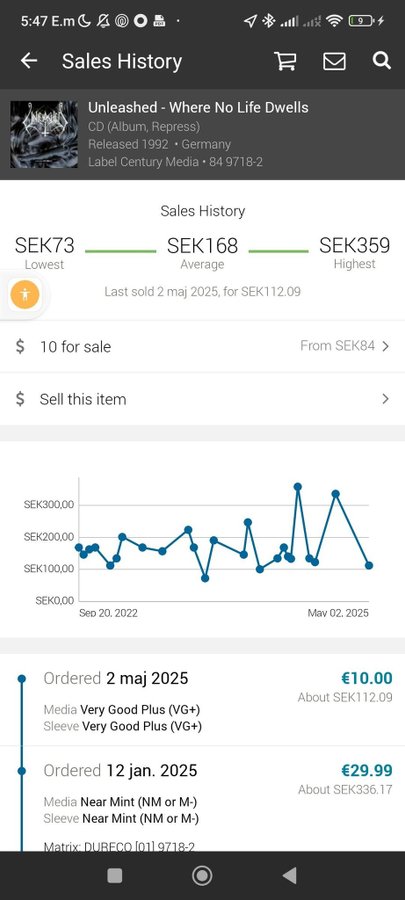Open the Unleashed album cover thumbnail
Image resolution: width=405 pixels, height=900 pixels.
44,135
